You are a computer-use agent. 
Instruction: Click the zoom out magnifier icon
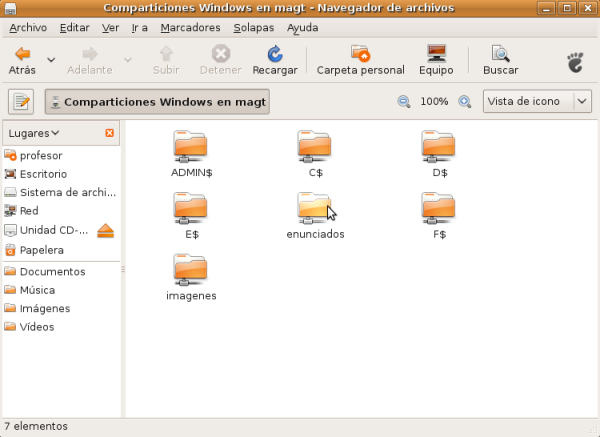click(x=404, y=102)
